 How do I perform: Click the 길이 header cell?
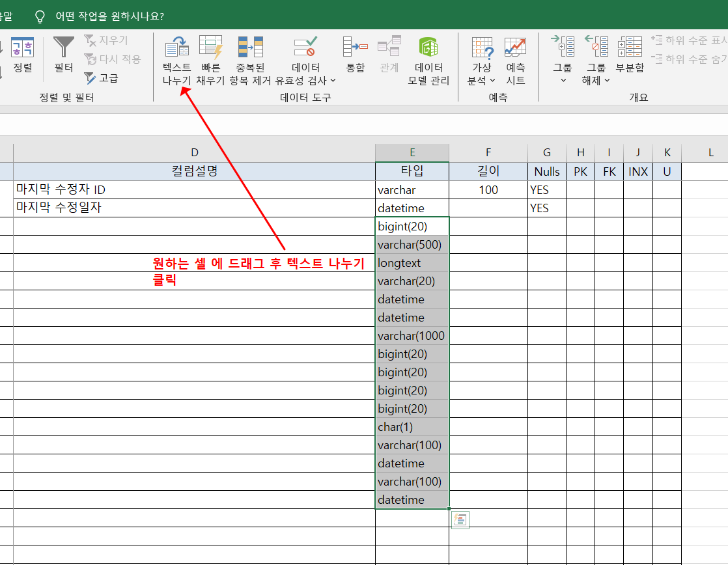click(x=488, y=171)
